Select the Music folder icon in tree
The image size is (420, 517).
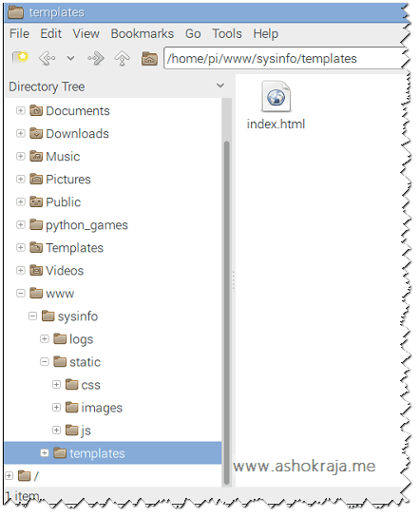(x=36, y=156)
